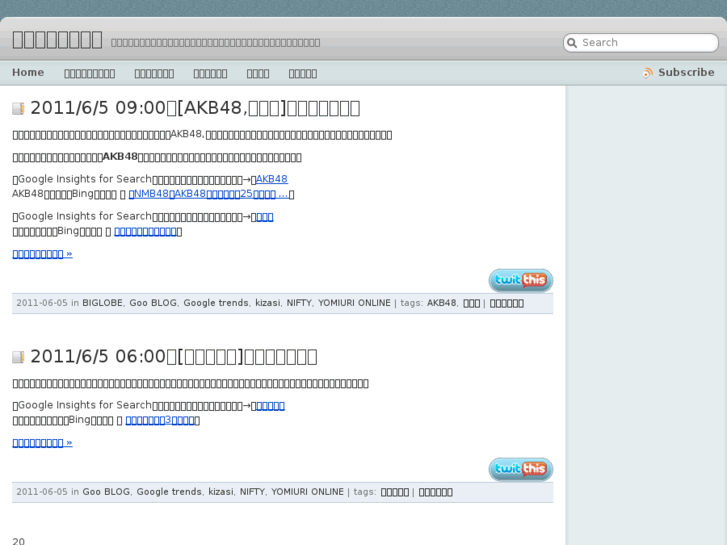Open last navigation item before Subscribe
Screen dimensions: 727x545
pyautogui.click(x=303, y=73)
